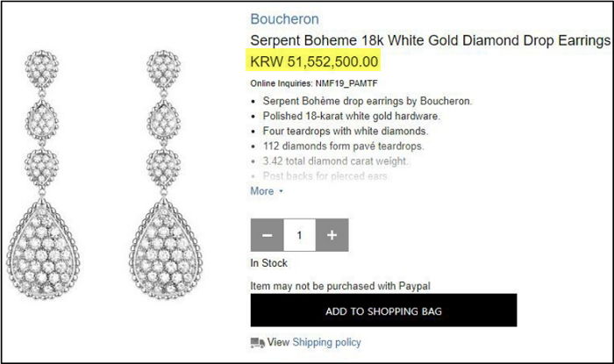The height and width of the screenshot is (364, 614).
Task: Click the In Stock status text
Action: click(268, 263)
